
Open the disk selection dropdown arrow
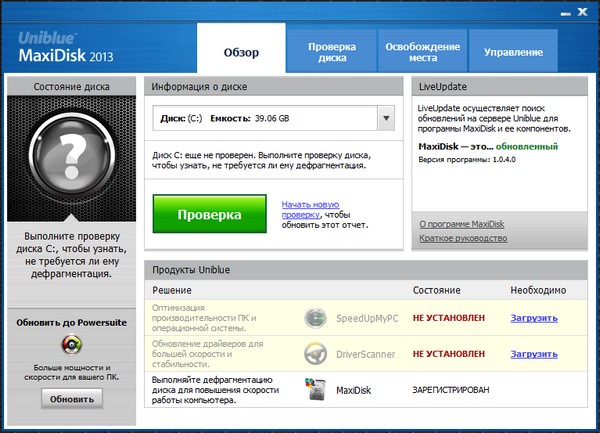pyautogui.click(x=386, y=119)
